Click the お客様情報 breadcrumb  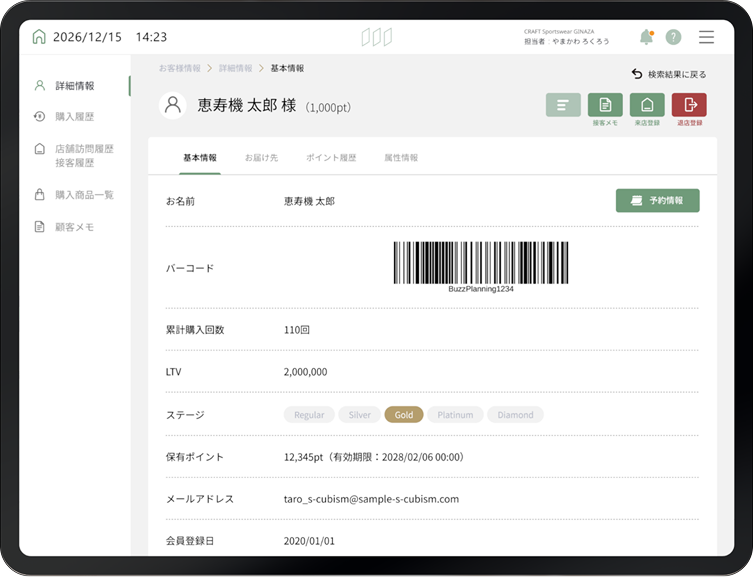(180, 68)
